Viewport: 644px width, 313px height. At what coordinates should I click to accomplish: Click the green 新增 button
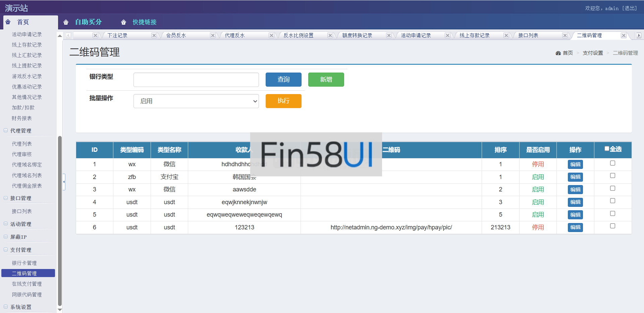point(326,80)
